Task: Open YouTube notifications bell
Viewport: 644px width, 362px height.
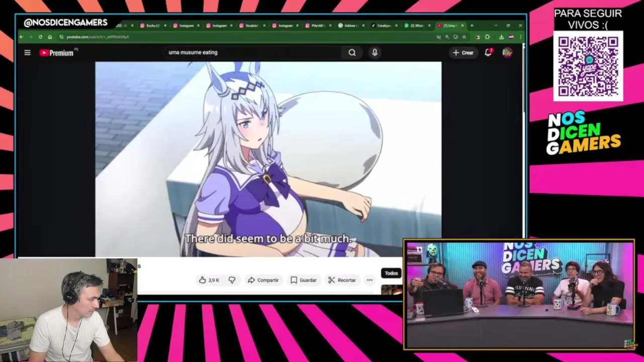Action: click(488, 52)
